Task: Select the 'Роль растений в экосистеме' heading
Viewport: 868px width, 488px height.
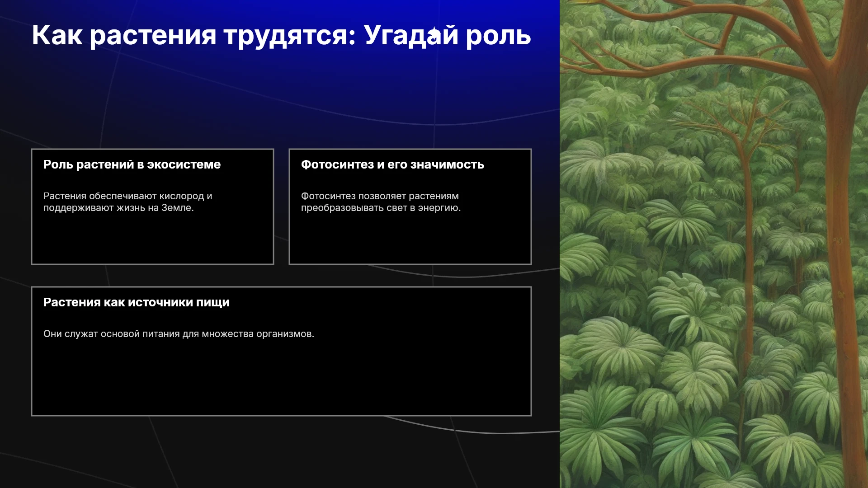Action: tap(132, 164)
